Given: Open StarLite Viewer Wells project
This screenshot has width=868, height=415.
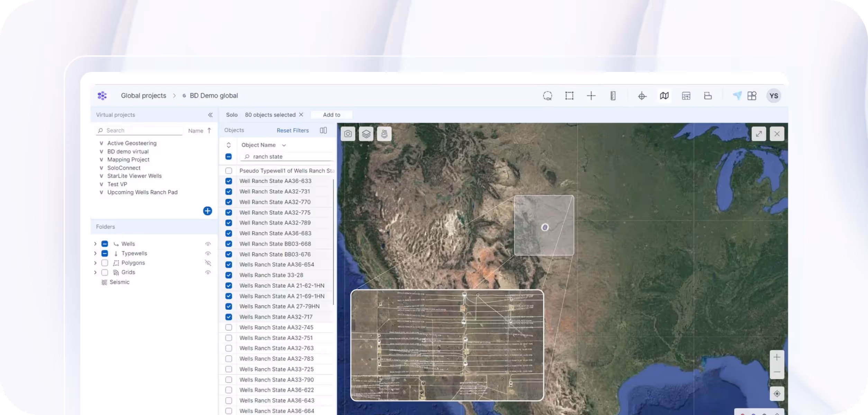Looking at the screenshot, I should click(135, 176).
